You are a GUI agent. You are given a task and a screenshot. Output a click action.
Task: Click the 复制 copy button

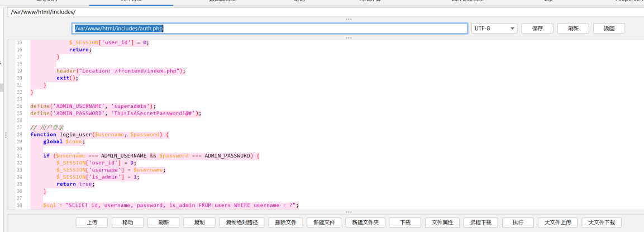click(x=199, y=222)
